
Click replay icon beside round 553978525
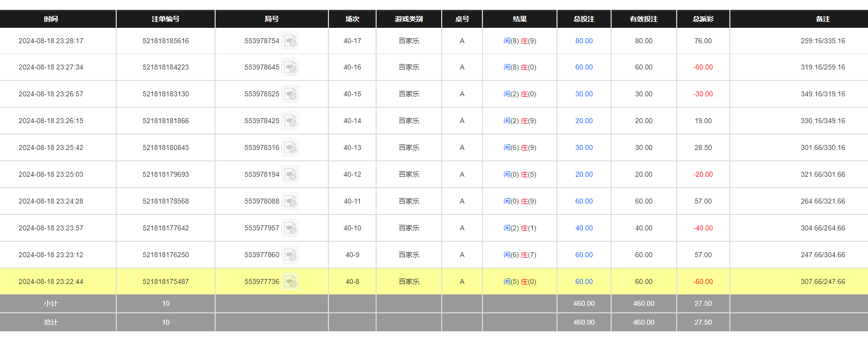[290, 94]
